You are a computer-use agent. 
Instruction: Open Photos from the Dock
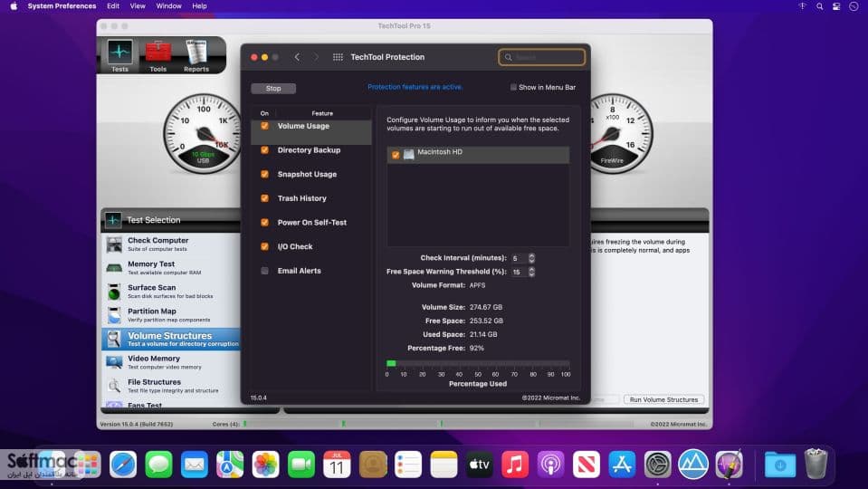click(266, 464)
